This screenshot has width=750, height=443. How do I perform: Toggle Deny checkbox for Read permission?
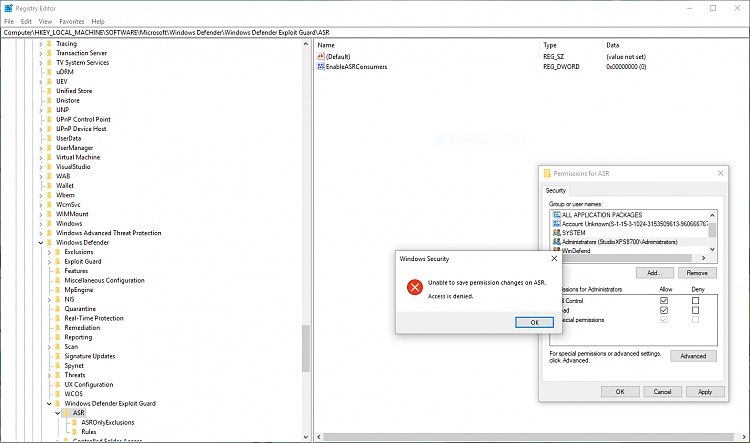click(x=695, y=310)
